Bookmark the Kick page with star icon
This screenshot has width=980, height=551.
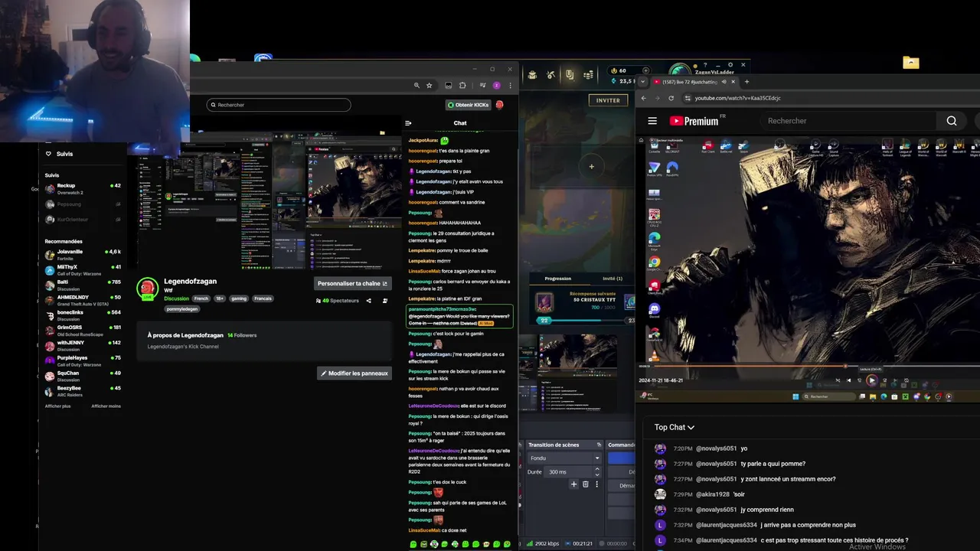click(430, 86)
